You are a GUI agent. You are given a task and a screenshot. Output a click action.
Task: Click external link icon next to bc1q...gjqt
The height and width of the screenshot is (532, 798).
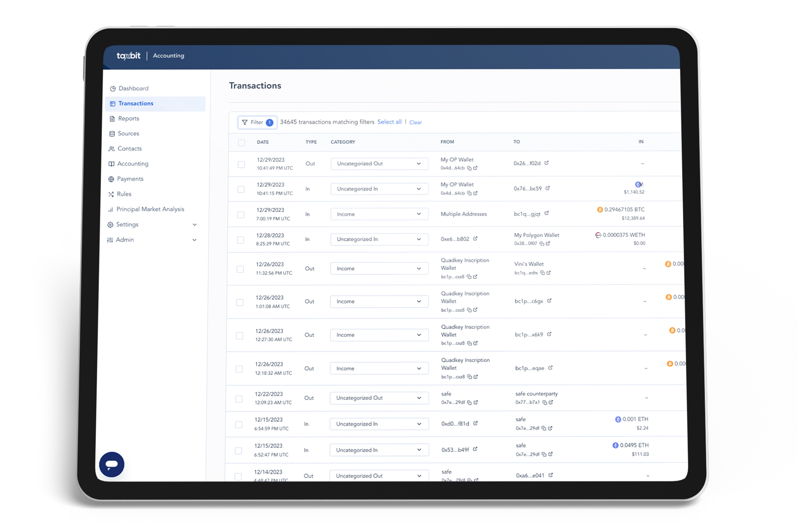click(547, 213)
